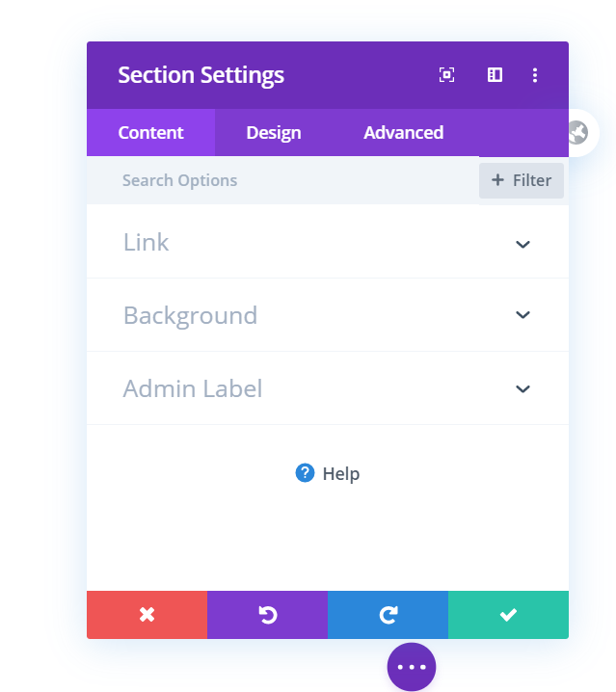Screen dimensions: 616x692
Task: Click the green save checkmark button
Action: [508, 614]
